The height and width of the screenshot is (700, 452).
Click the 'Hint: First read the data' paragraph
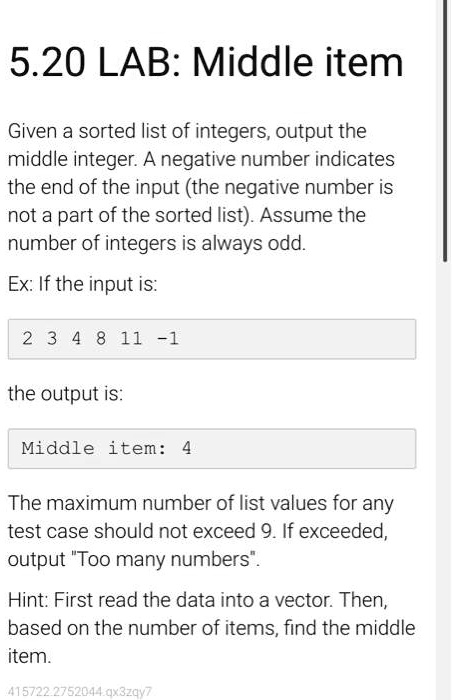pos(212,628)
